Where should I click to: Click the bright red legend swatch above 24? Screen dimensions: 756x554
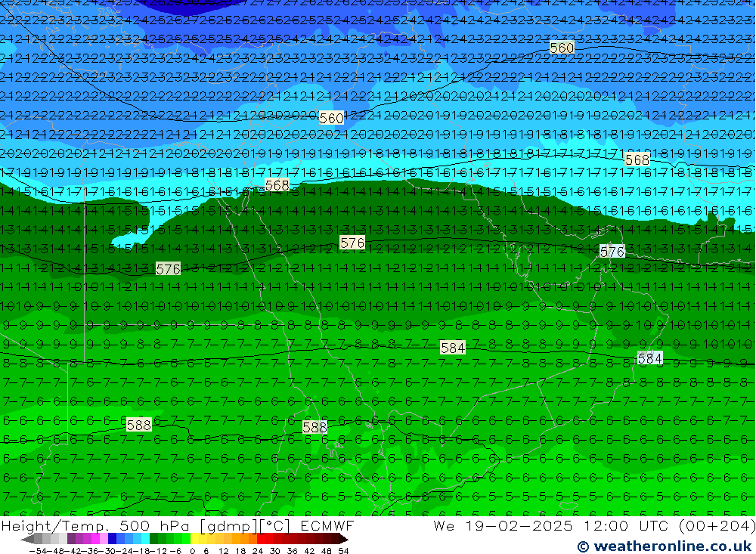pyautogui.click(x=261, y=539)
